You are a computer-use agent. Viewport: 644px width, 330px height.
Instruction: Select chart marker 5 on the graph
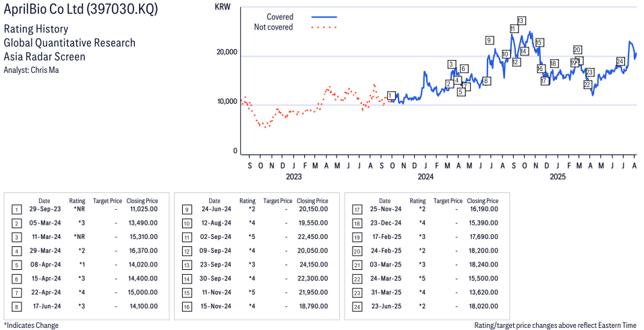pos(461,92)
